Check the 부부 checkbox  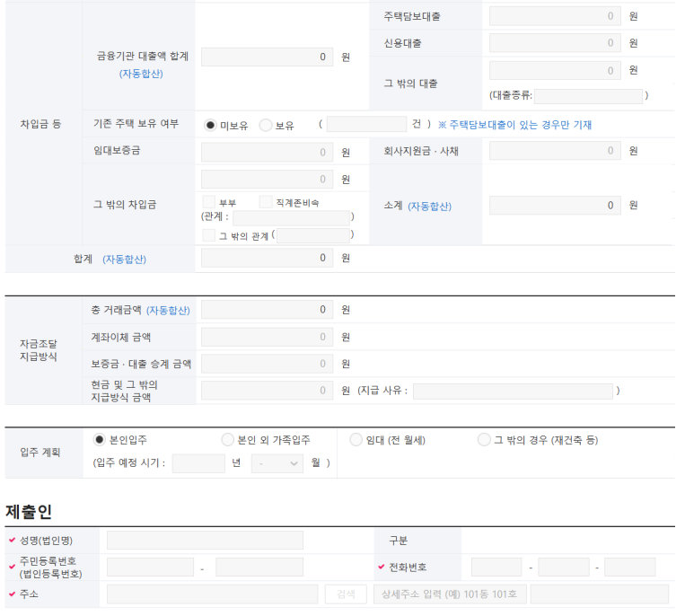click(209, 202)
